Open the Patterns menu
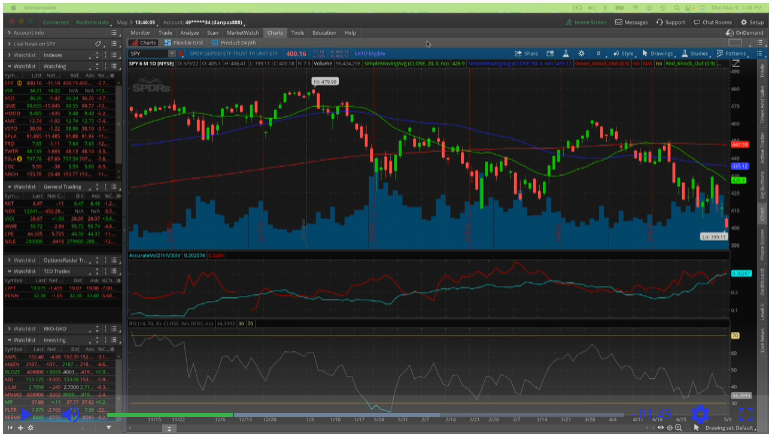 click(x=732, y=53)
